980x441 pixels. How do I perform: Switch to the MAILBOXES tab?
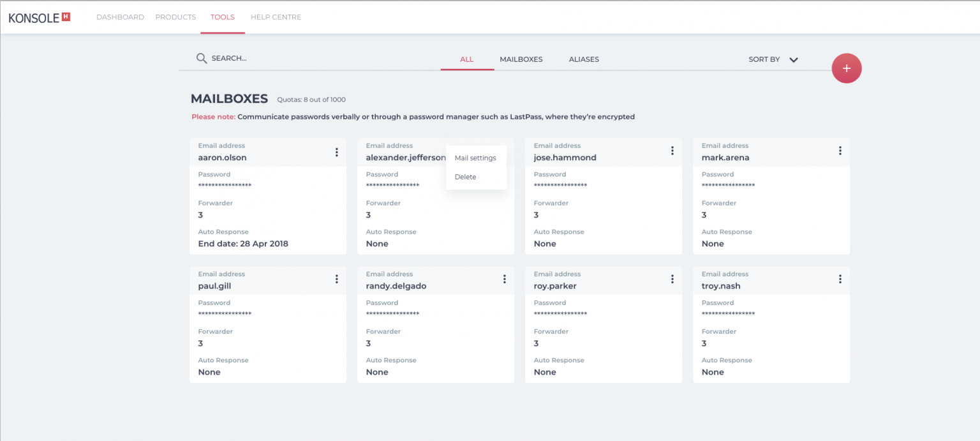[521, 59]
